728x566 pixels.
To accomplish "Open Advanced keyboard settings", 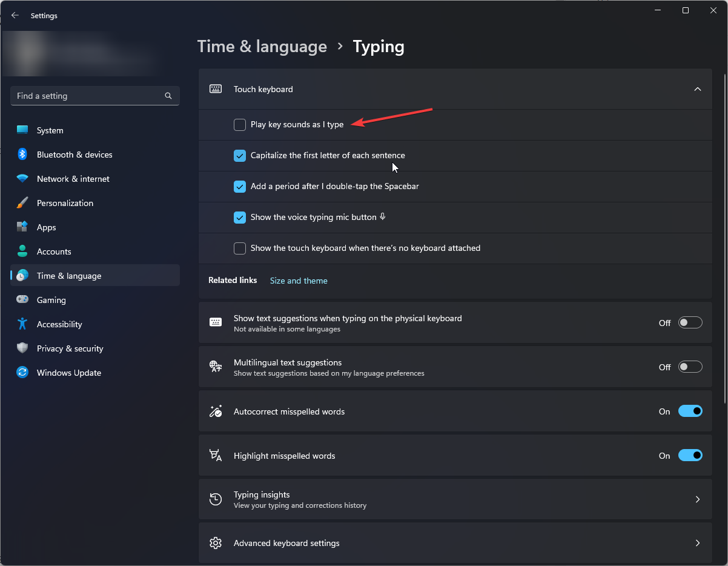I will (454, 543).
